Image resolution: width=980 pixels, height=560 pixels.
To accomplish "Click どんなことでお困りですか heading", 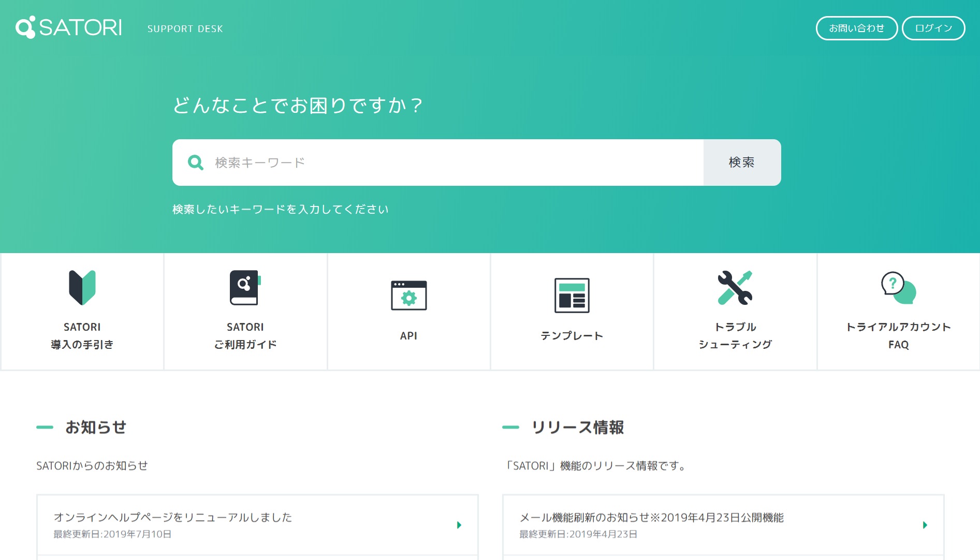I will [298, 106].
